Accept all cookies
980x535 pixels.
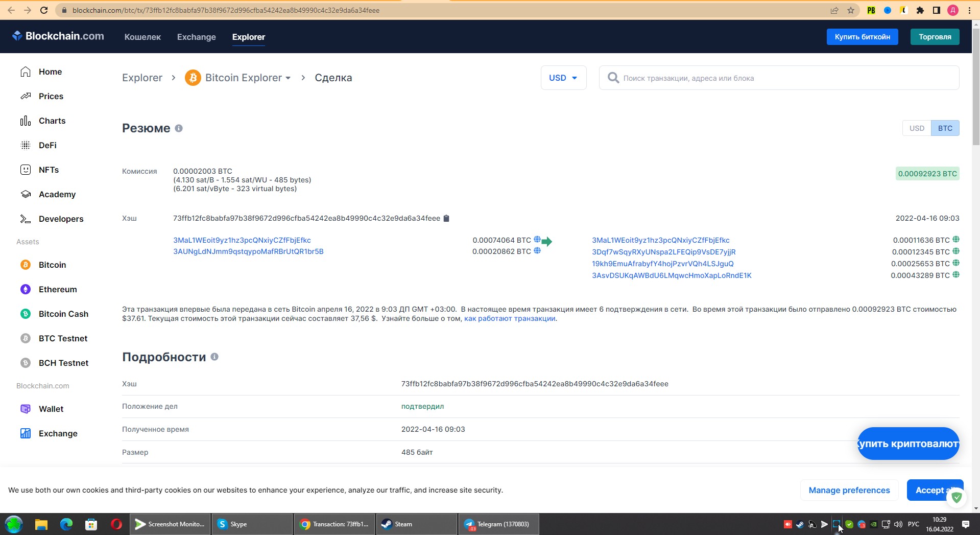pyautogui.click(x=935, y=490)
